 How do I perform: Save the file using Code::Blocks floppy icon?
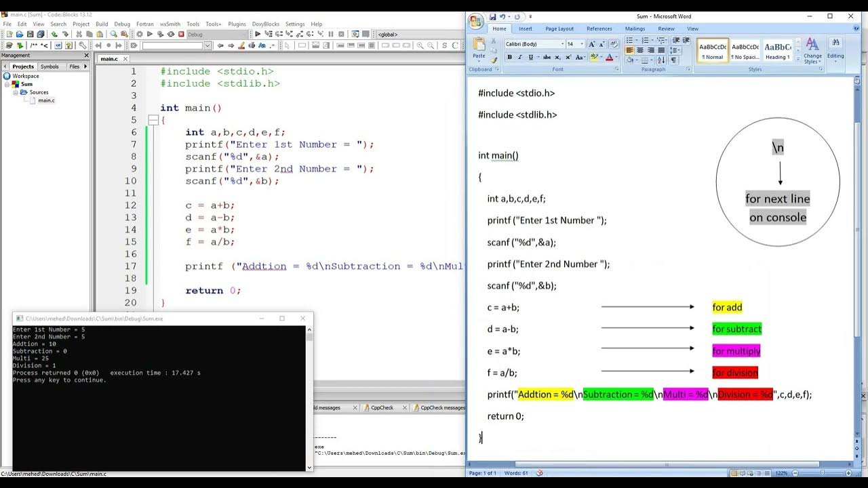click(31, 34)
